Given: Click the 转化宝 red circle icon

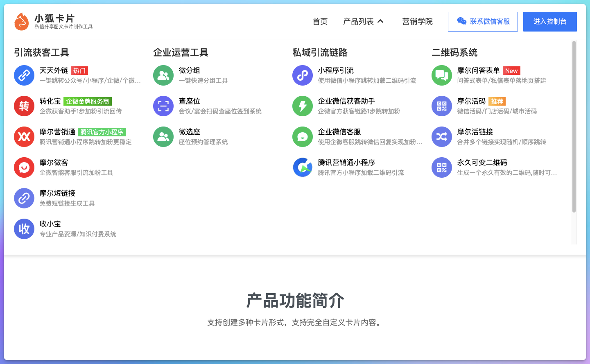Looking at the screenshot, I should point(24,106).
